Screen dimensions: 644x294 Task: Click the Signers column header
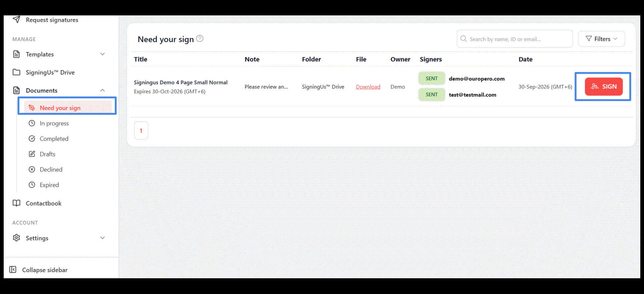tap(431, 59)
